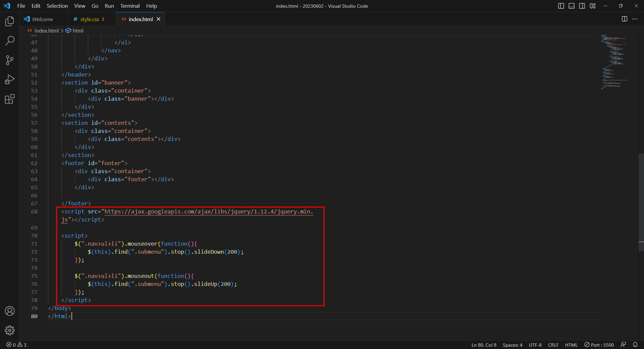
Task: Click the slideDown(200) code line
Action: click(x=166, y=252)
